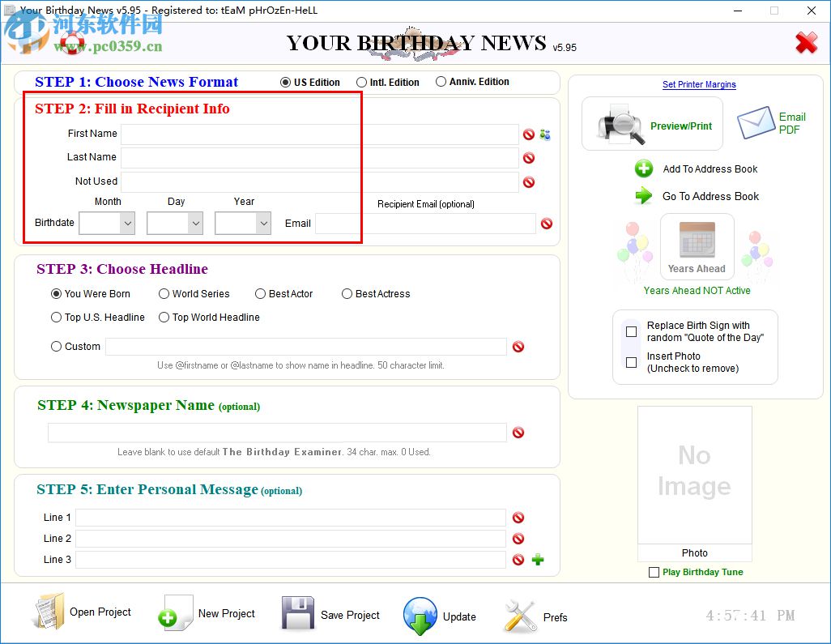Image resolution: width=831 pixels, height=644 pixels.
Task: Click the address book contacts icon beside First Name
Action: tap(543, 134)
